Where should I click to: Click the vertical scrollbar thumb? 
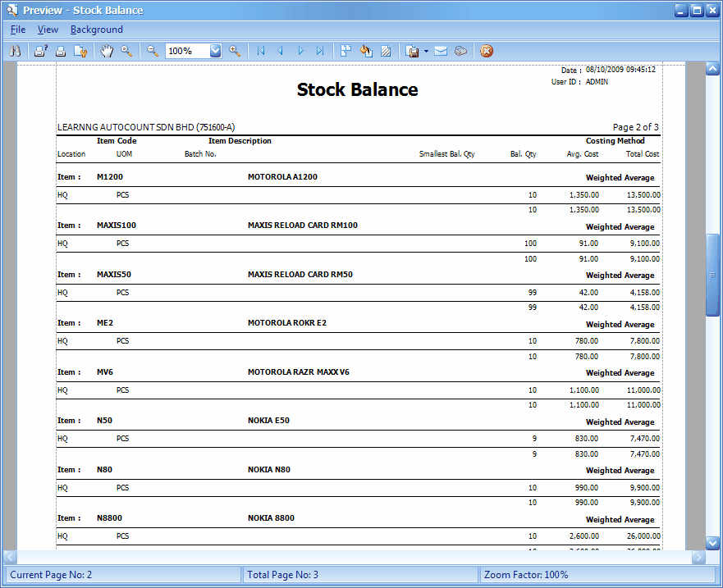(712, 275)
